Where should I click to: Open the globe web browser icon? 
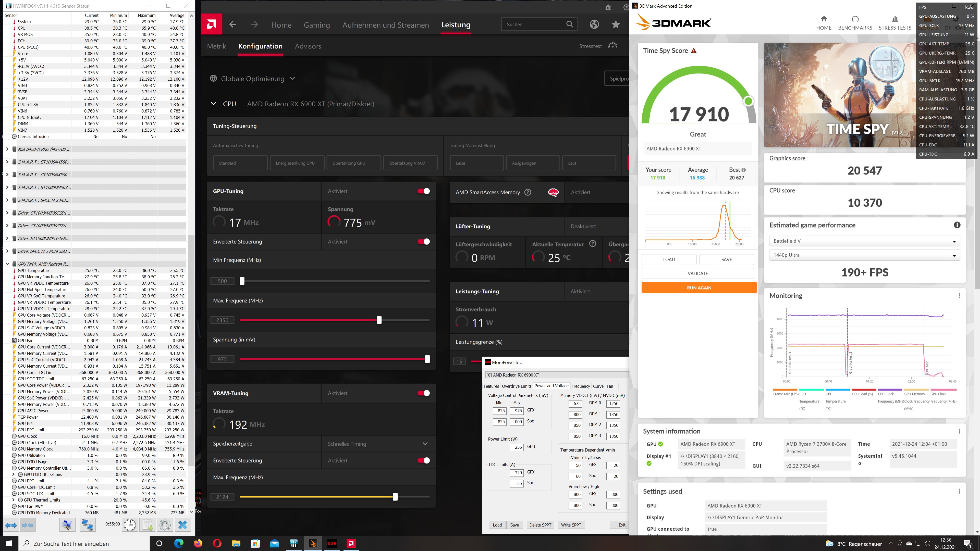[594, 24]
